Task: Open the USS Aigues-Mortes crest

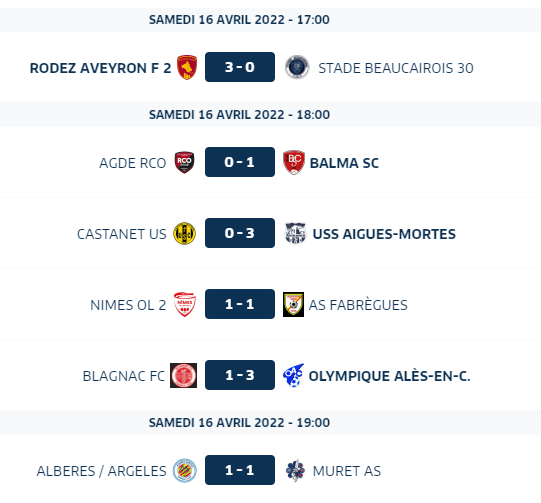Action: (295, 234)
